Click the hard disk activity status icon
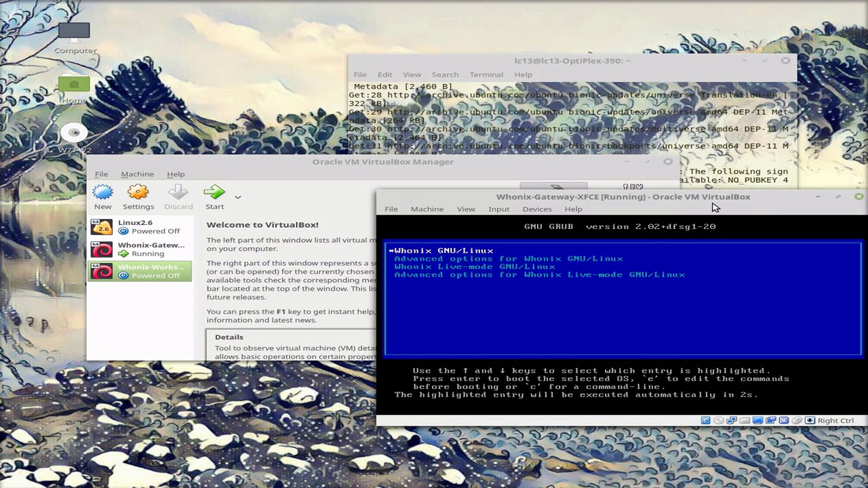Image resolution: width=868 pixels, height=488 pixels. click(x=705, y=420)
